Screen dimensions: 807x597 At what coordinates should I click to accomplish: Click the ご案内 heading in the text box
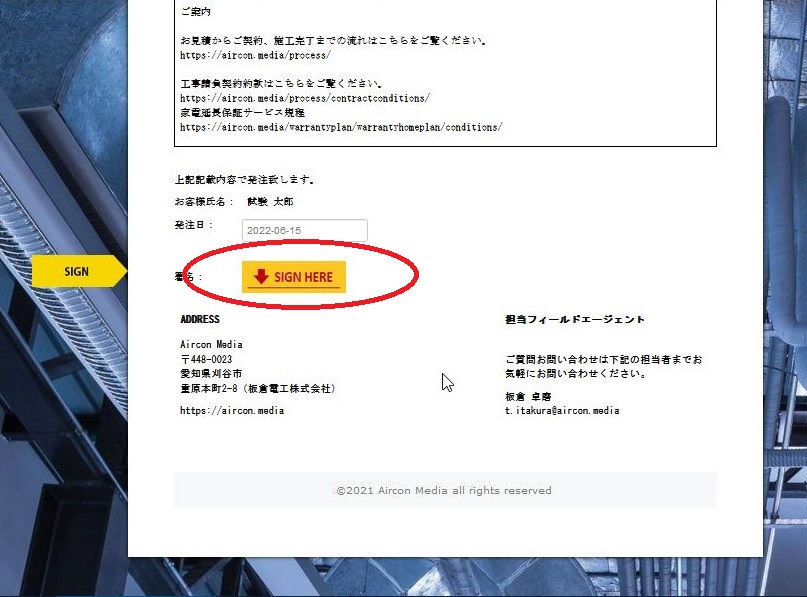(197, 12)
